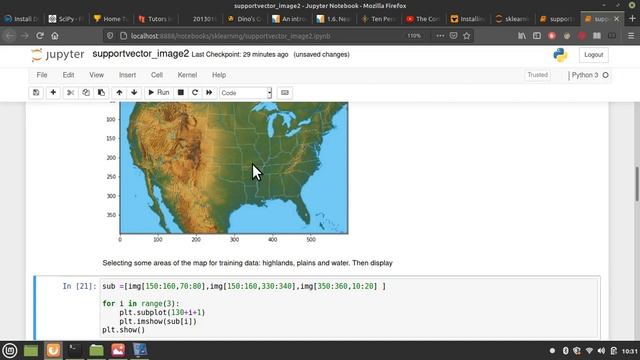Open the file manager folder taskbar icon
The width and height of the screenshot is (640, 360).
coord(96,350)
